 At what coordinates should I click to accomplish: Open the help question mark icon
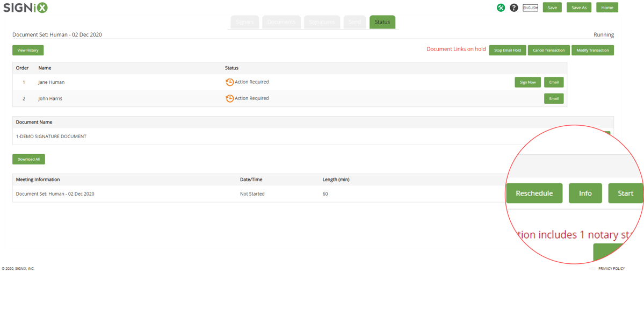point(513,8)
